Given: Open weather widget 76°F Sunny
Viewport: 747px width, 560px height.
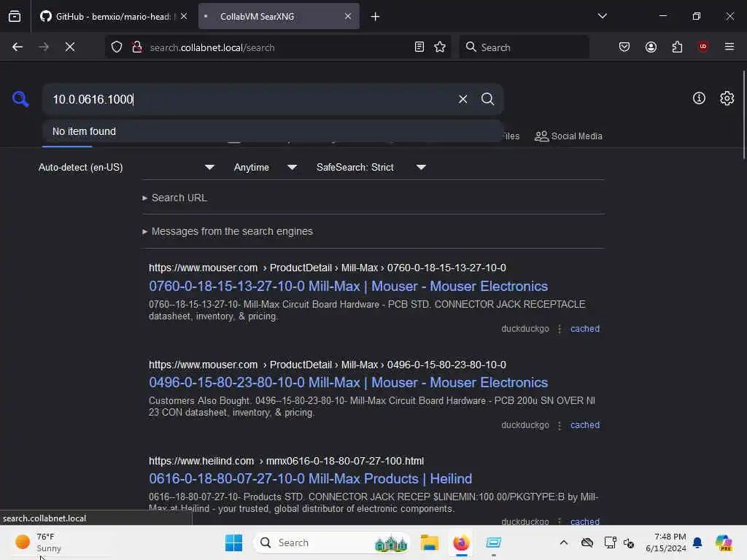Looking at the screenshot, I should pos(39,542).
